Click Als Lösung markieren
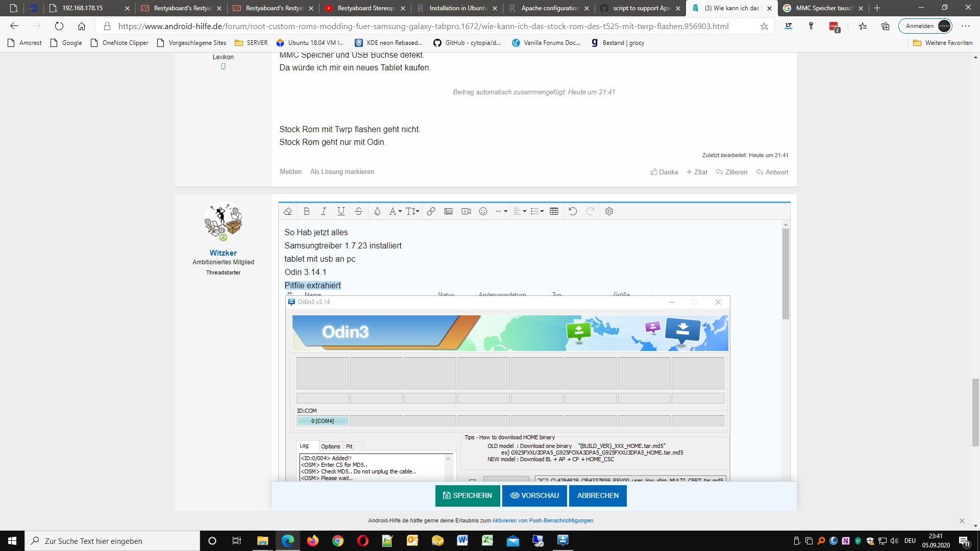The height and width of the screenshot is (551, 980). [x=342, y=171]
